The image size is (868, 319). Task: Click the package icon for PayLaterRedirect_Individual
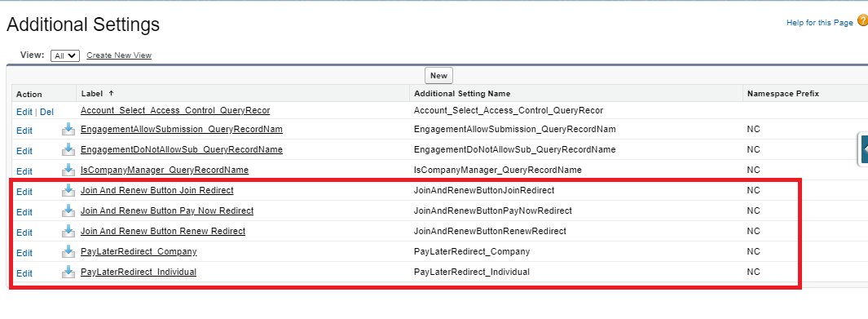tap(68, 272)
